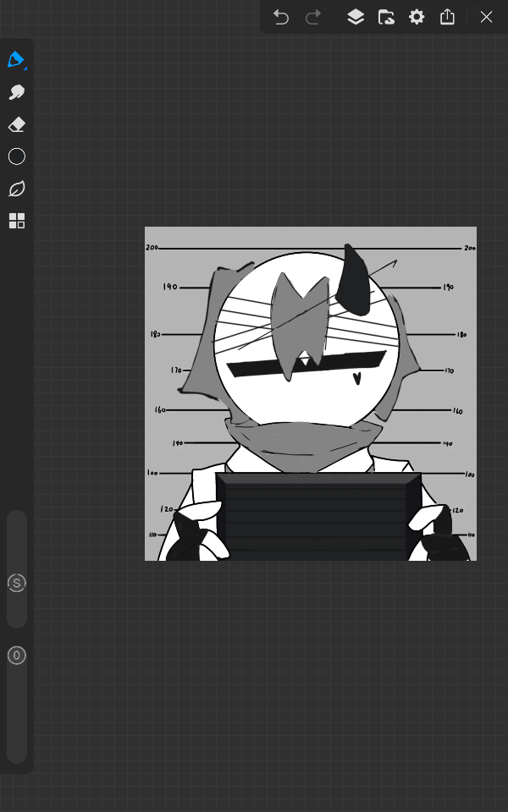
Task: Click the redo arrow
Action: [313, 17]
